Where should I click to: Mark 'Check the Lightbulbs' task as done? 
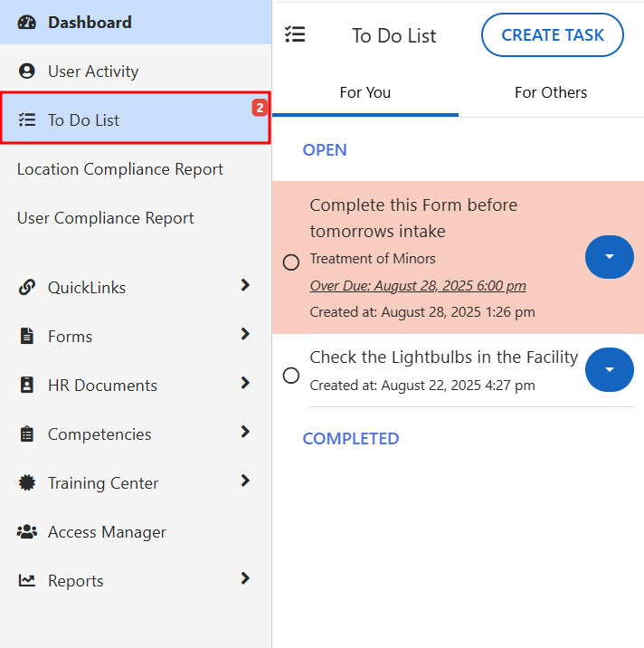(x=291, y=375)
